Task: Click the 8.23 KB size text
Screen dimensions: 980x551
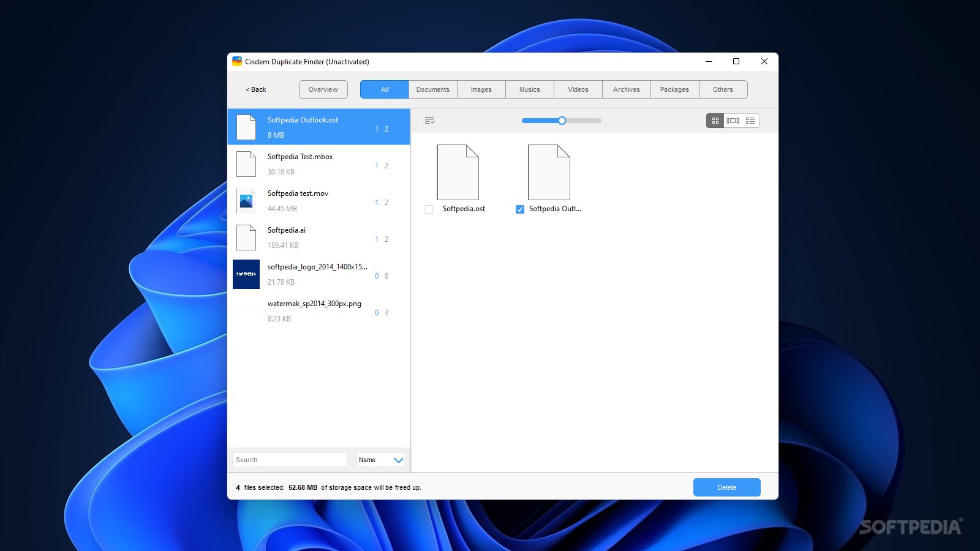Action: click(x=279, y=319)
